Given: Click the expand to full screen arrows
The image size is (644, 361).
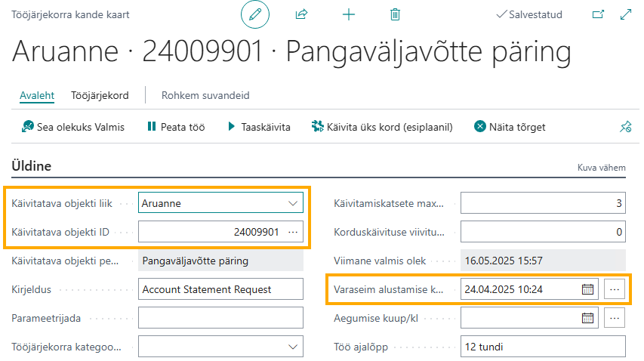Looking at the screenshot, I should point(626,14).
